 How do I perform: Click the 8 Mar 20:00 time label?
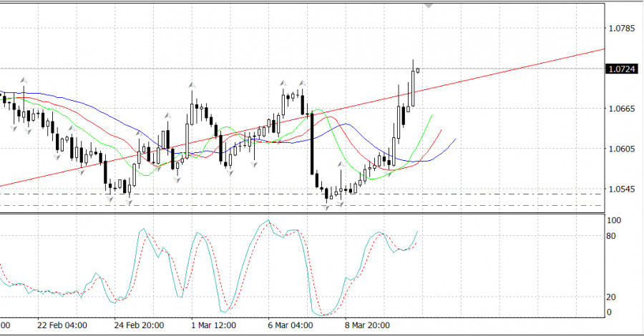(368, 325)
